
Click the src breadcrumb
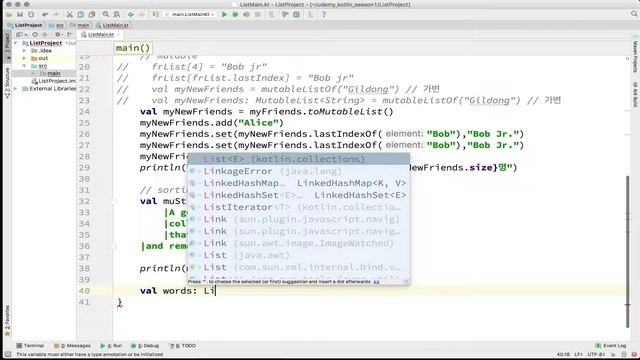click(57, 25)
